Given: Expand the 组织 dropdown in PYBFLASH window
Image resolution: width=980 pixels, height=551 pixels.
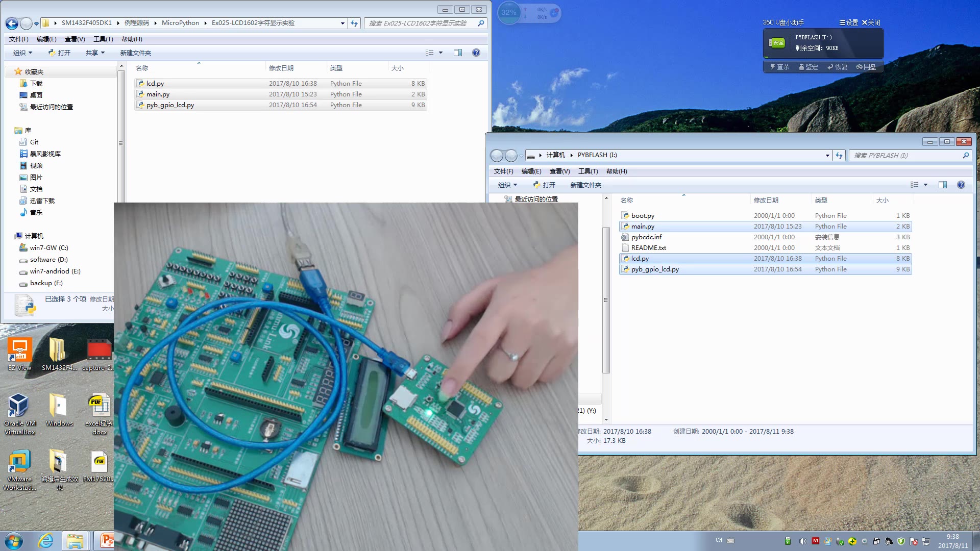Looking at the screenshot, I should click(507, 185).
